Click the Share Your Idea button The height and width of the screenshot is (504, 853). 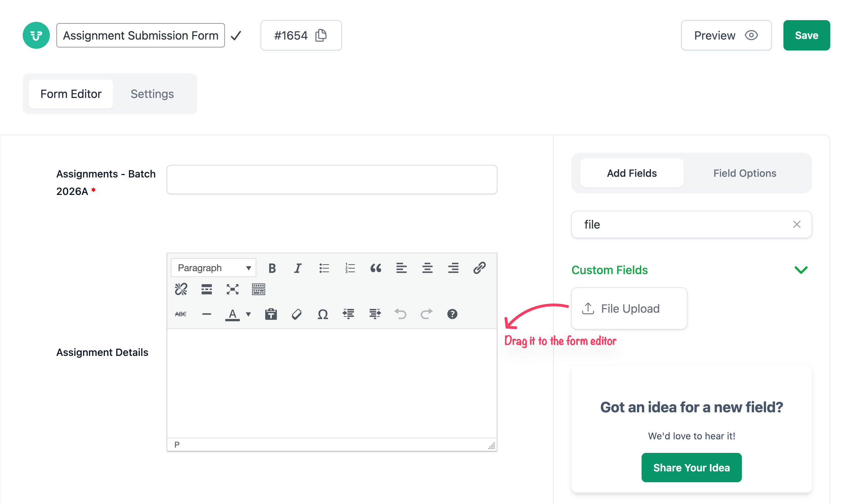click(x=691, y=467)
